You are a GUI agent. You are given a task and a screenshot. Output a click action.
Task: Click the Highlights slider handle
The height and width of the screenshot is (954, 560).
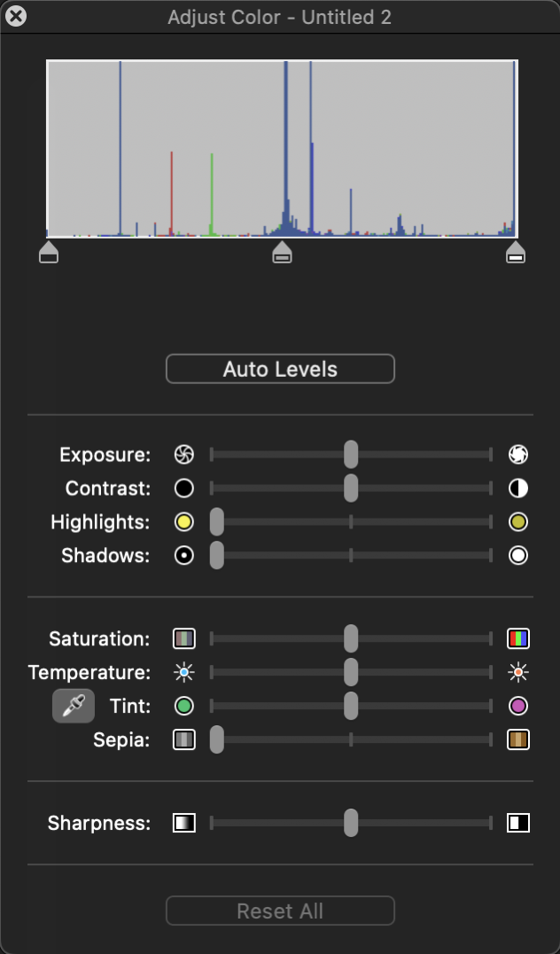pos(216,522)
